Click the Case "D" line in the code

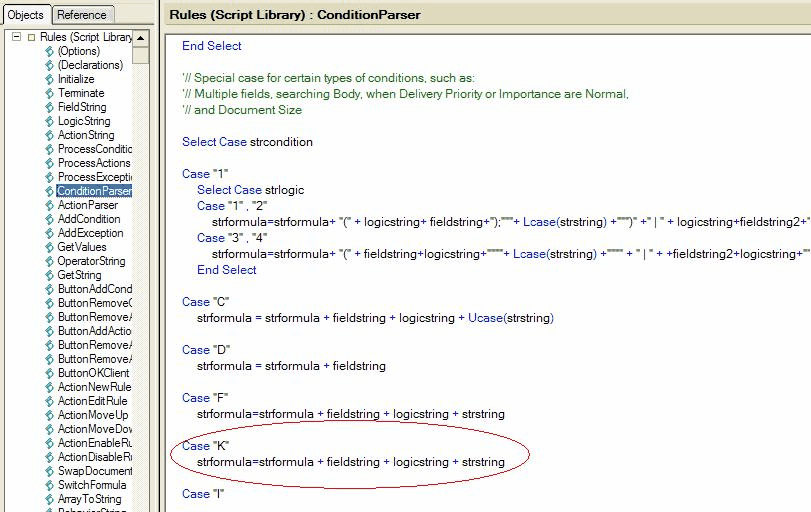[x=206, y=350]
